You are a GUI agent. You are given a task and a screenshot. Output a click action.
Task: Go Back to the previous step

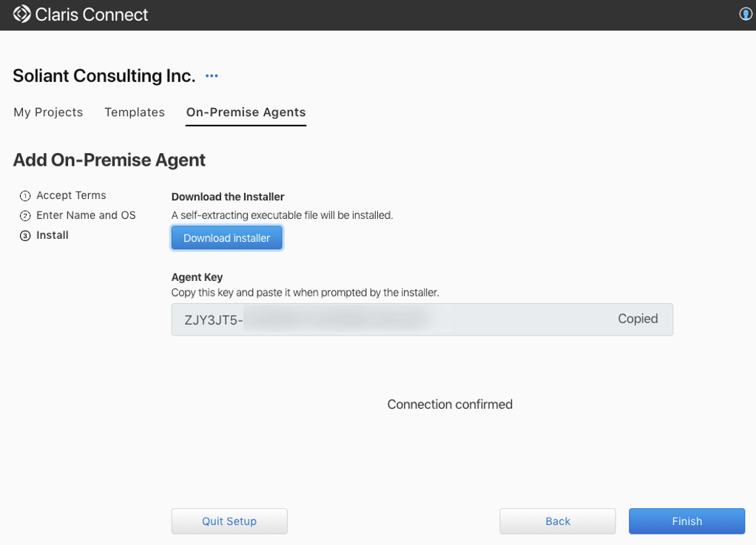pyautogui.click(x=557, y=521)
